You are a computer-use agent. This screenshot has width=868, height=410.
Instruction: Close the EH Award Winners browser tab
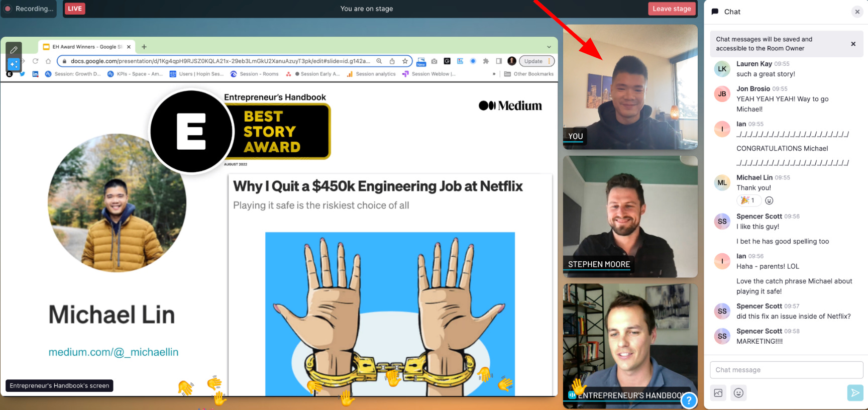coord(129,47)
